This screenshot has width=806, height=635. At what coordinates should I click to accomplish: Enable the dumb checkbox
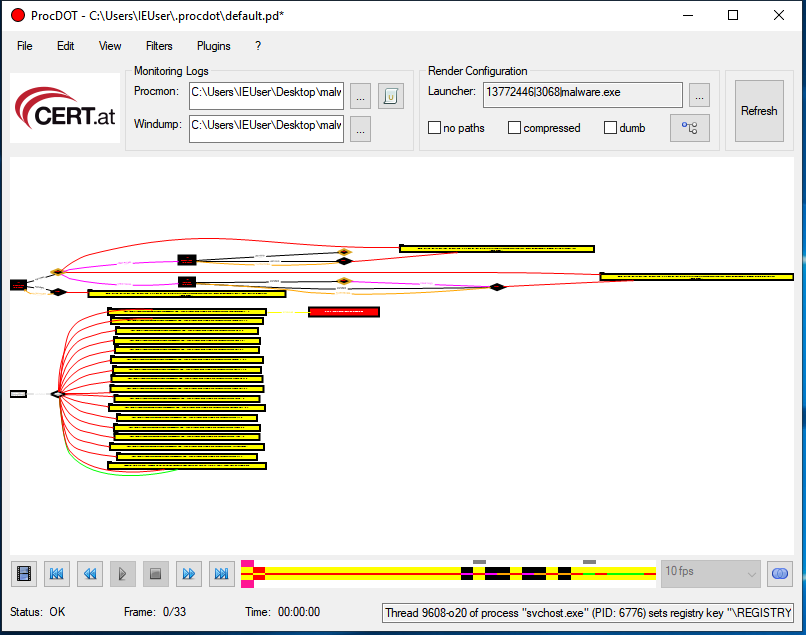pyautogui.click(x=610, y=128)
